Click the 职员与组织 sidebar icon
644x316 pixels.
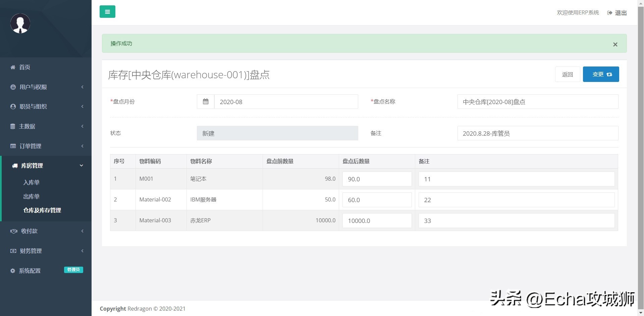coord(13,106)
